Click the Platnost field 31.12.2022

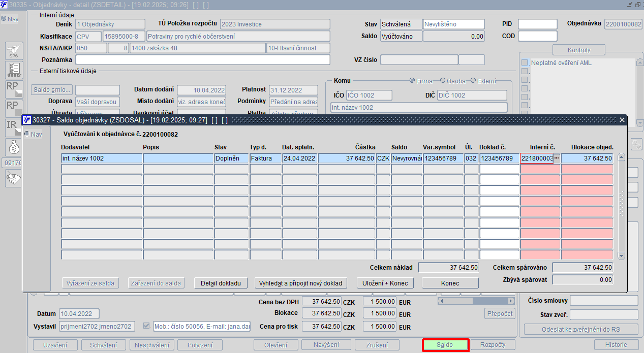click(293, 90)
